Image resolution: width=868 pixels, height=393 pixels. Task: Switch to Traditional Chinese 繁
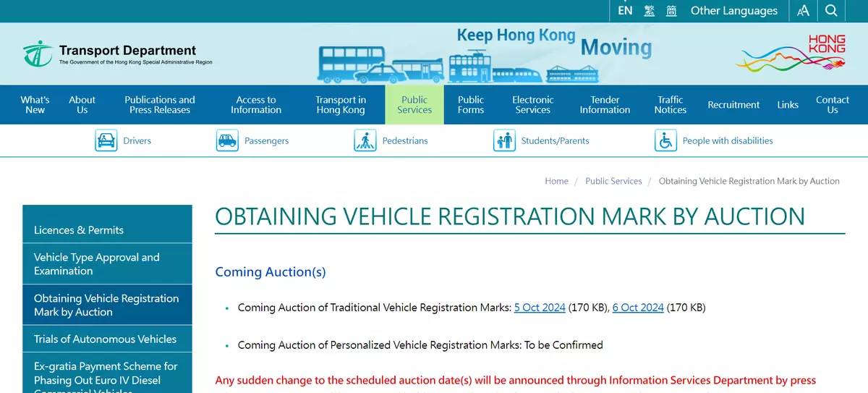[x=650, y=10]
